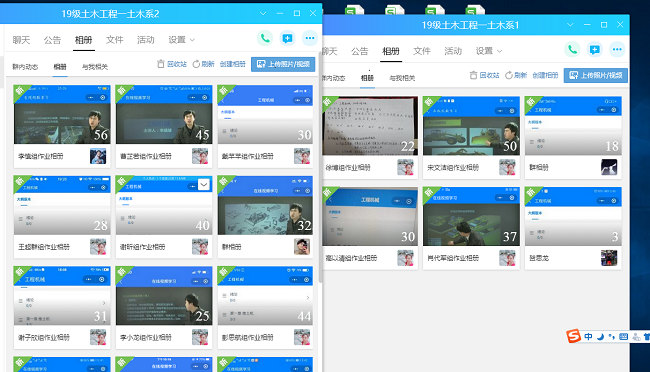The image size is (650, 372).
Task: Refresh the album list in 土木系1 window
Action: (x=516, y=75)
